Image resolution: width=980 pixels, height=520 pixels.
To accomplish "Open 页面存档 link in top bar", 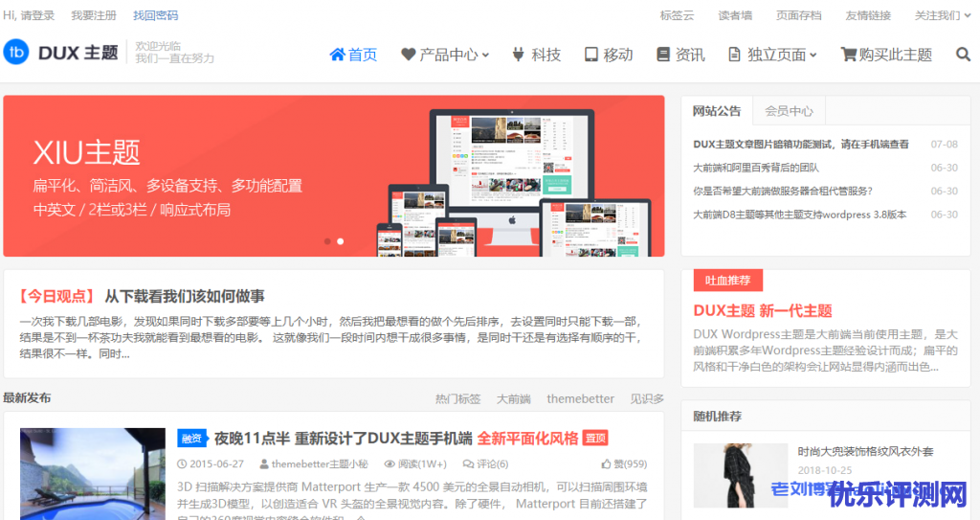I will point(799,15).
